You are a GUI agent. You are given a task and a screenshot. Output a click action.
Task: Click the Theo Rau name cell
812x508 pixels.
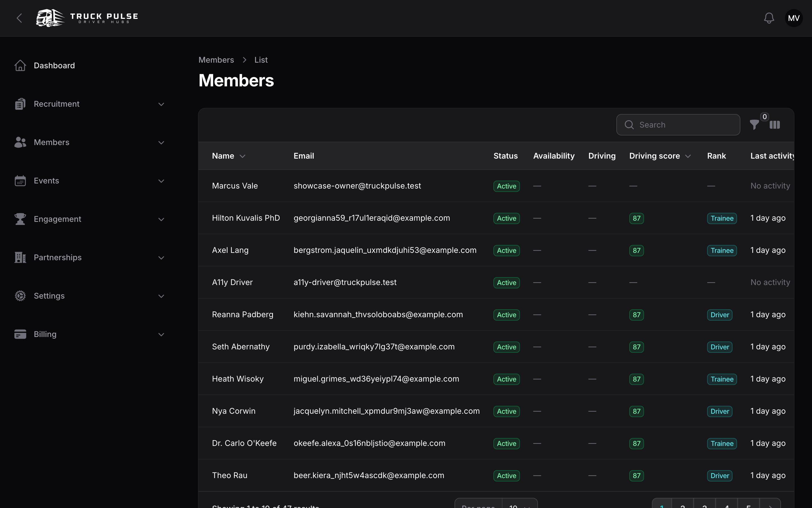pos(230,476)
